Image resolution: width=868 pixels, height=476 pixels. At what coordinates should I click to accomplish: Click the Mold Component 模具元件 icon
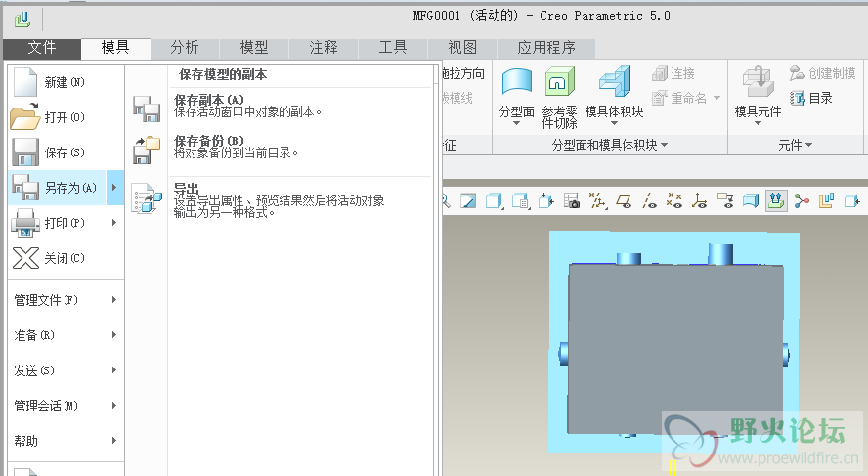[x=758, y=81]
